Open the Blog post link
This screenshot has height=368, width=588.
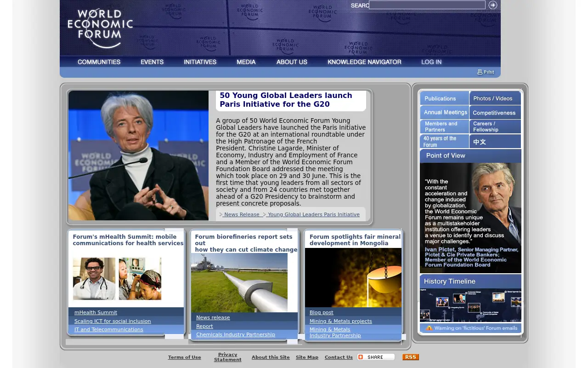click(x=322, y=312)
